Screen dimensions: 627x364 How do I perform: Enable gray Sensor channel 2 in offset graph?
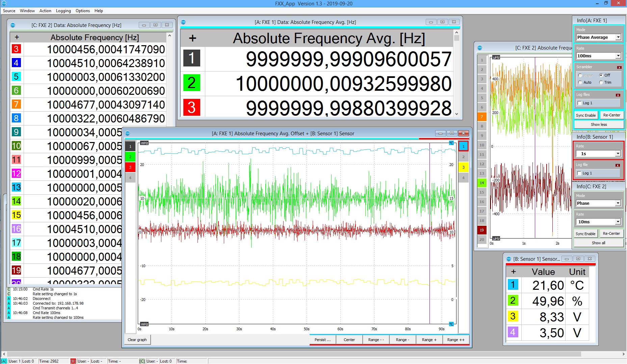464,157
